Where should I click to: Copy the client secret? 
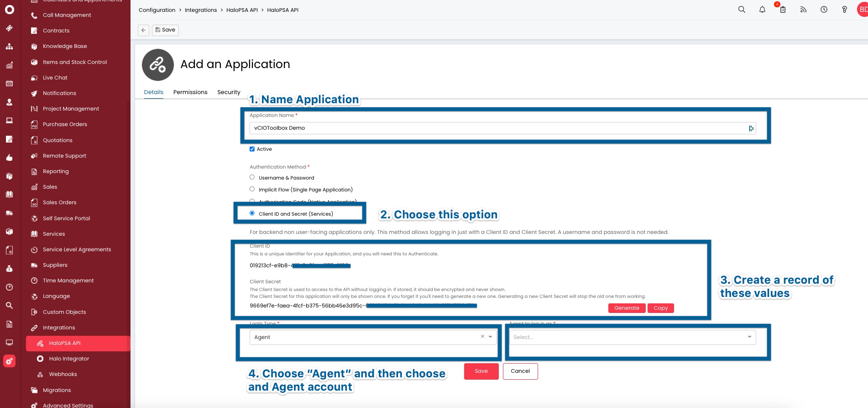point(660,308)
